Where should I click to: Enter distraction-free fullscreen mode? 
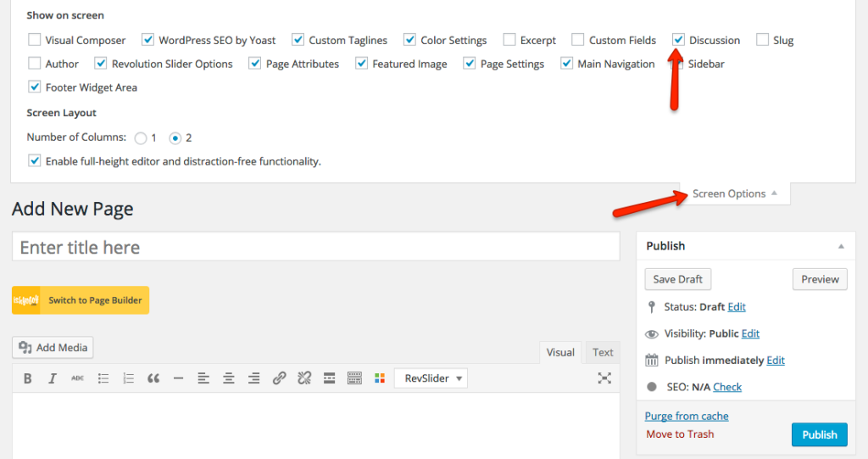[604, 378]
